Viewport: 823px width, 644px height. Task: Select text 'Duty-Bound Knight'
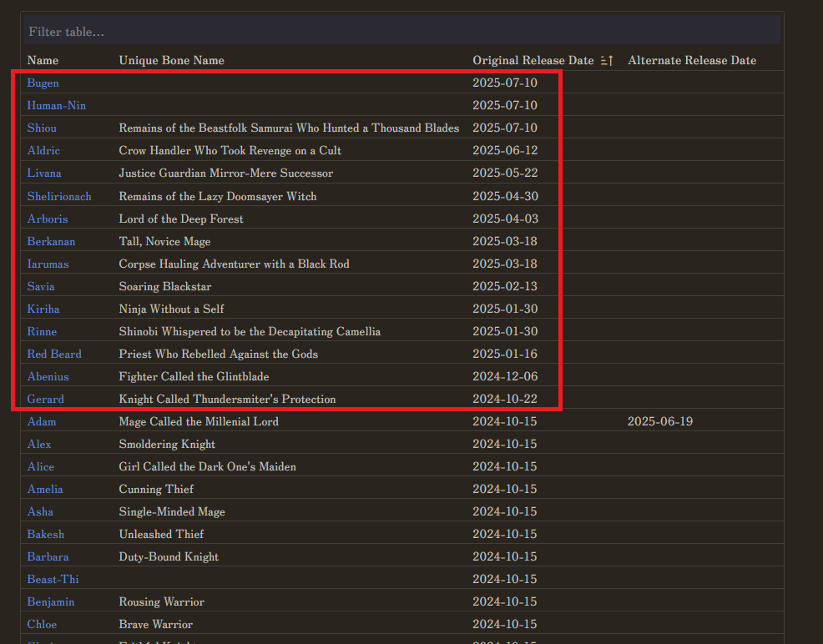tap(169, 557)
